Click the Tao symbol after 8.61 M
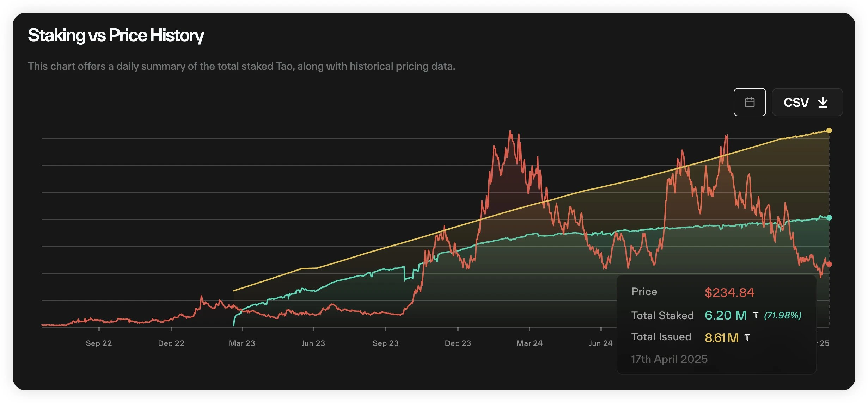This screenshot has height=403, width=868. click(747, 337)
